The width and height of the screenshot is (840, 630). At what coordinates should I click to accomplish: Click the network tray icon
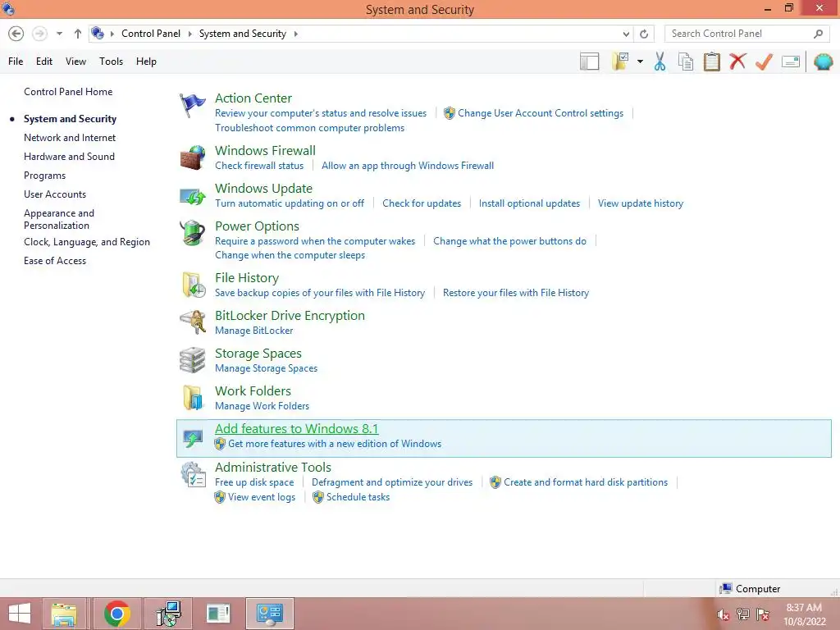click(743, 614)
